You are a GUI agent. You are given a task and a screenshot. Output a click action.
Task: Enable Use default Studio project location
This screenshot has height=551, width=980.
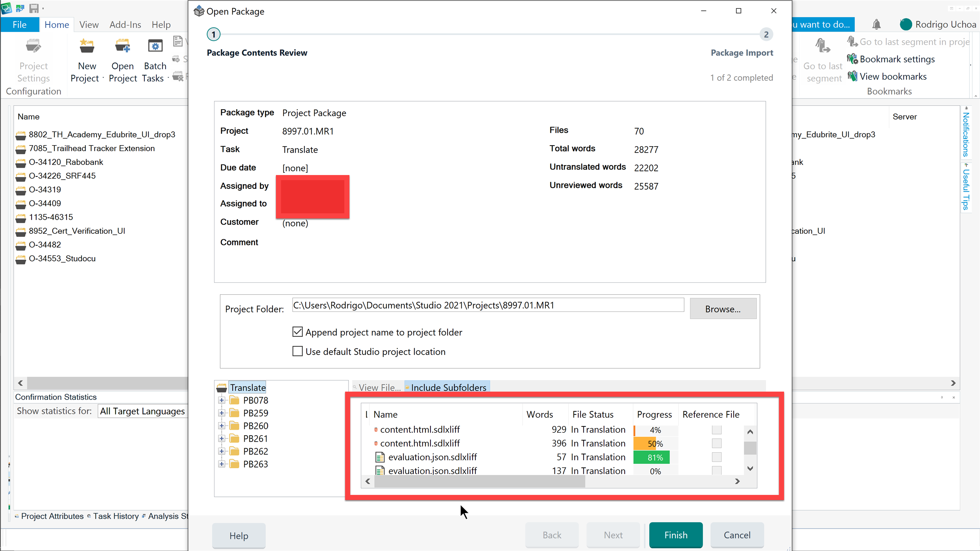(298, 351)
